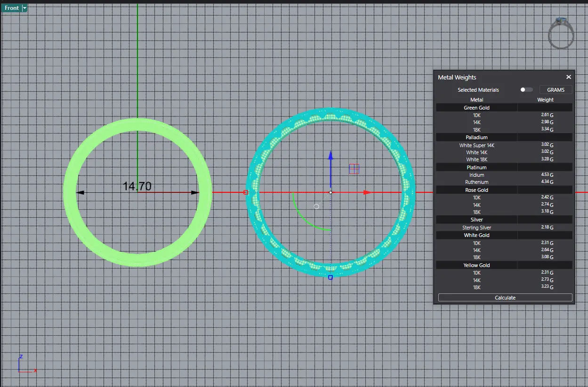
Task: Click the blue vertical gumball move arrow
Action: click(x=330, y=156)
